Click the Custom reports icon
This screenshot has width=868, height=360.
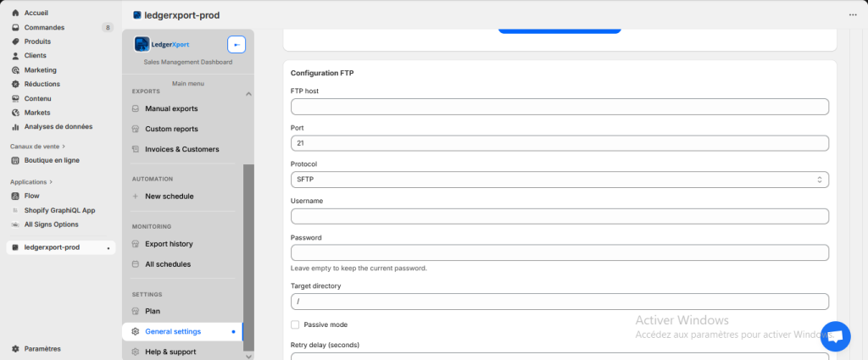[136, 129]
